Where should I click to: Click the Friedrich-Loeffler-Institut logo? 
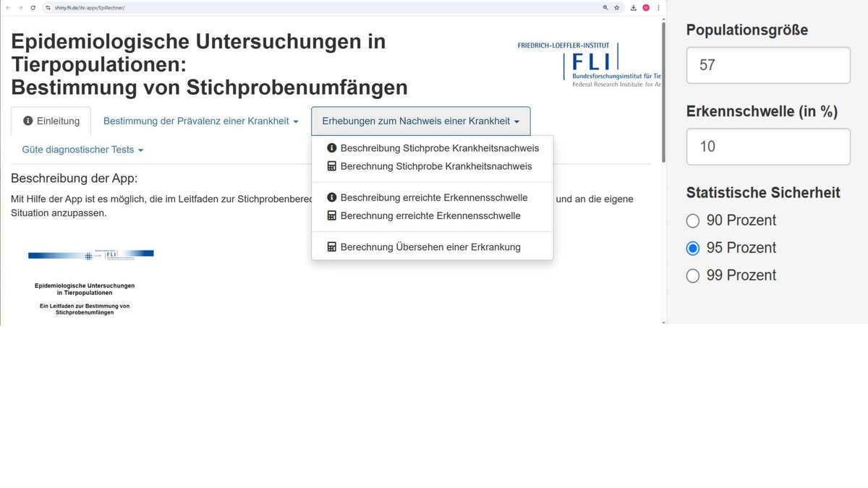coord(590,65)
